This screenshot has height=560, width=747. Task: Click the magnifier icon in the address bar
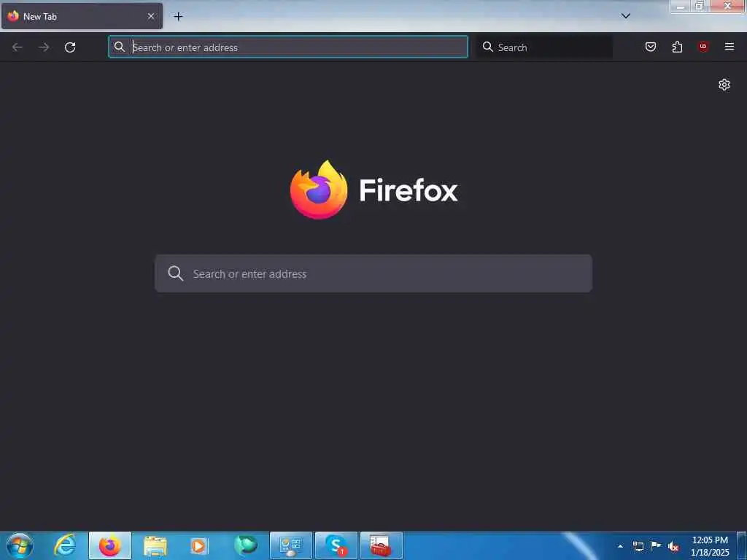click(120, 47)
